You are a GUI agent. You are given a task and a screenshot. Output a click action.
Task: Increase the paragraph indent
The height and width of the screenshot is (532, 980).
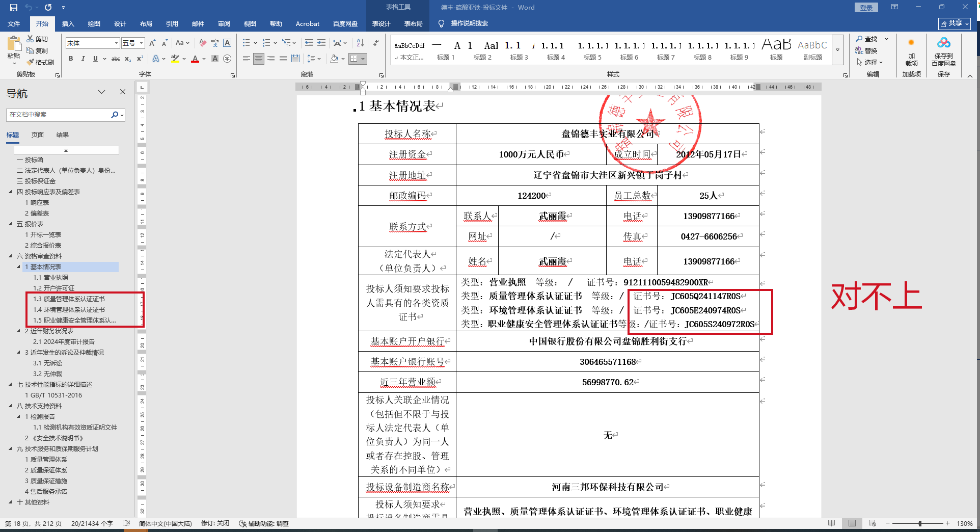click(x=321, y=43)
